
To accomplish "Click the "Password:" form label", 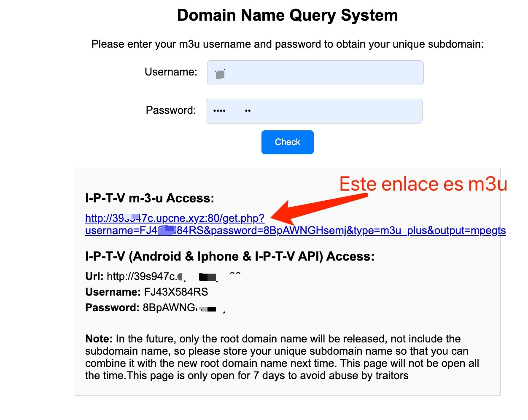I will click(171, 110).
